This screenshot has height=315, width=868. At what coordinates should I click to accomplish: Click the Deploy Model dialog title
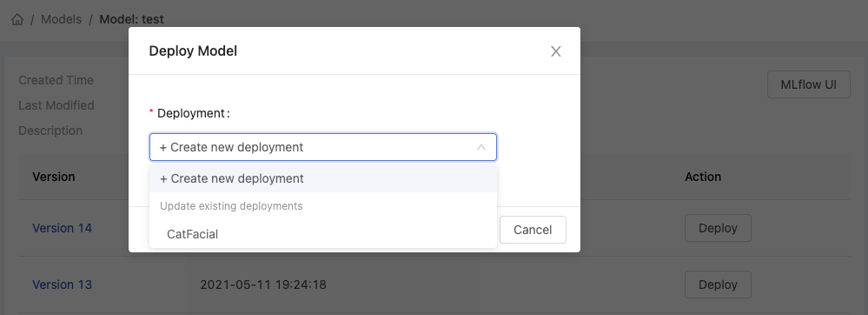(193, 51)
